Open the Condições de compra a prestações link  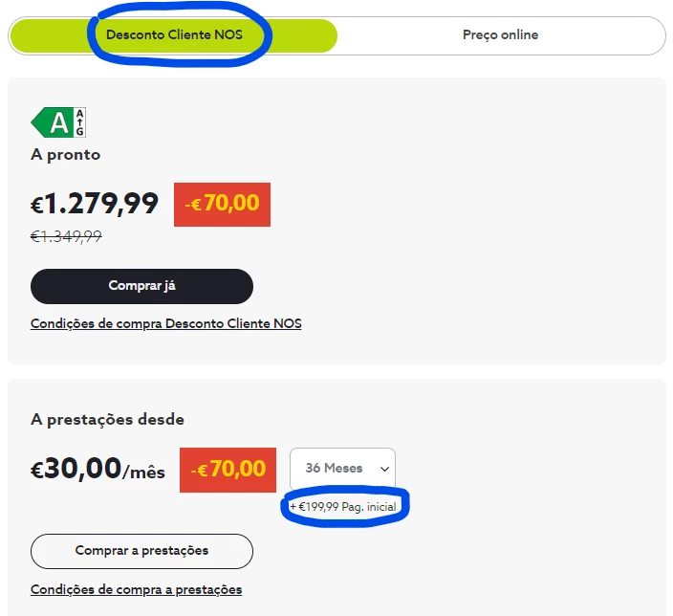tap(136, 589)
